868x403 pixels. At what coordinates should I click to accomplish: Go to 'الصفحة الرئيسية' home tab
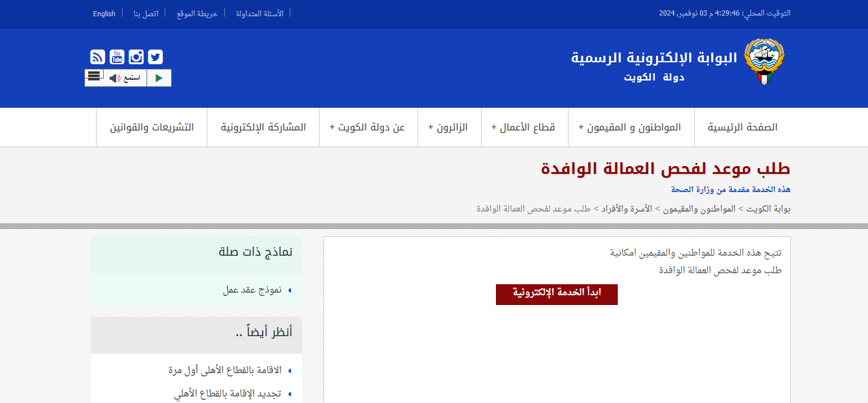pyautogui.click(x=742, y=127)
